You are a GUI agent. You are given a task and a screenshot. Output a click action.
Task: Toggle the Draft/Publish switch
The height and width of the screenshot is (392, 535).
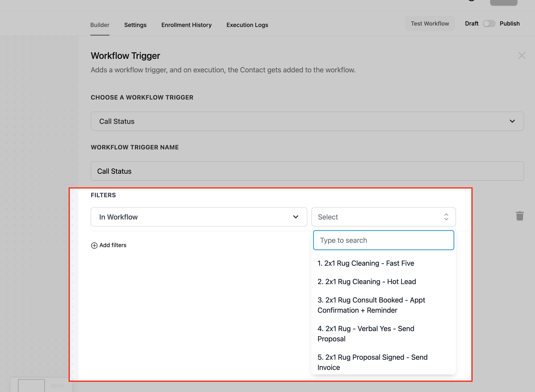489,24
